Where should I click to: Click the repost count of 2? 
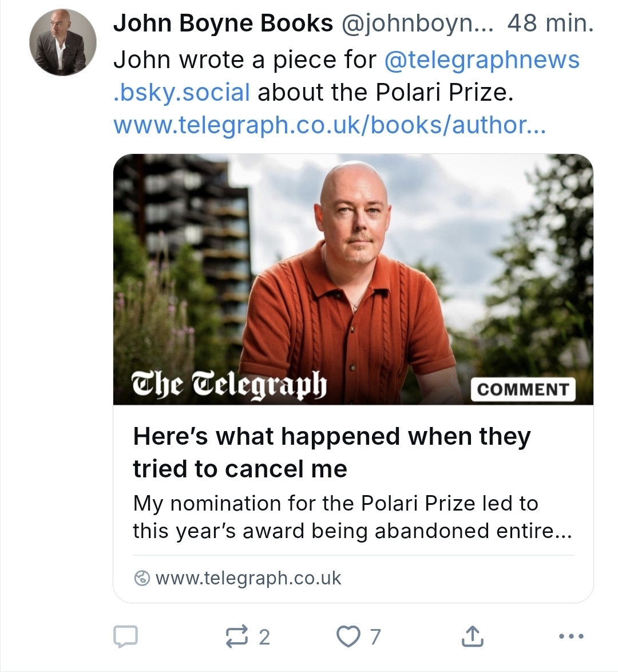(x=264, y=637)
